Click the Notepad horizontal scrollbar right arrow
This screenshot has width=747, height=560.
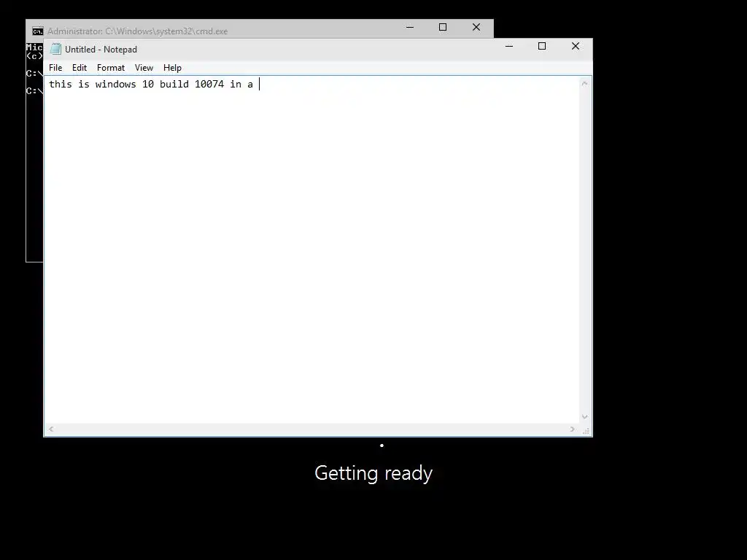pyautogui.click(x=572, y=429)
